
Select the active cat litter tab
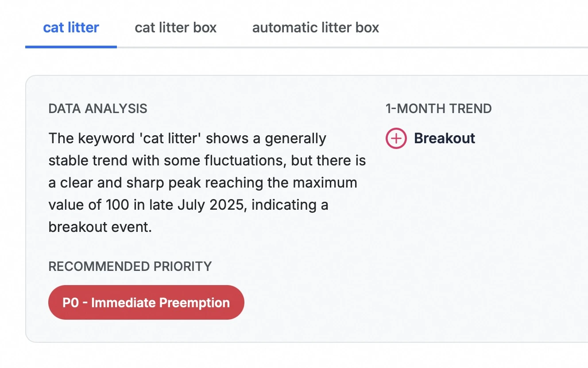tap(71, 27)
